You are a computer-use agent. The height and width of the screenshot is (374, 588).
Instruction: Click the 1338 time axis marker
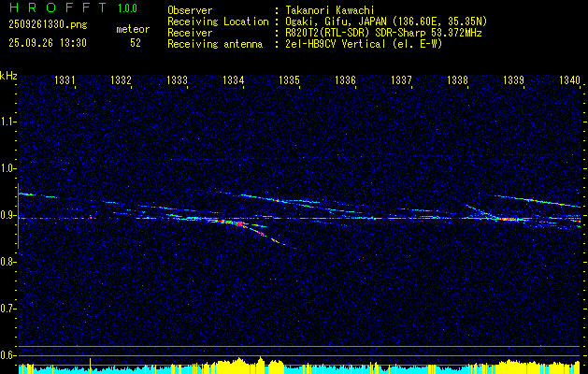pos(457,79)
